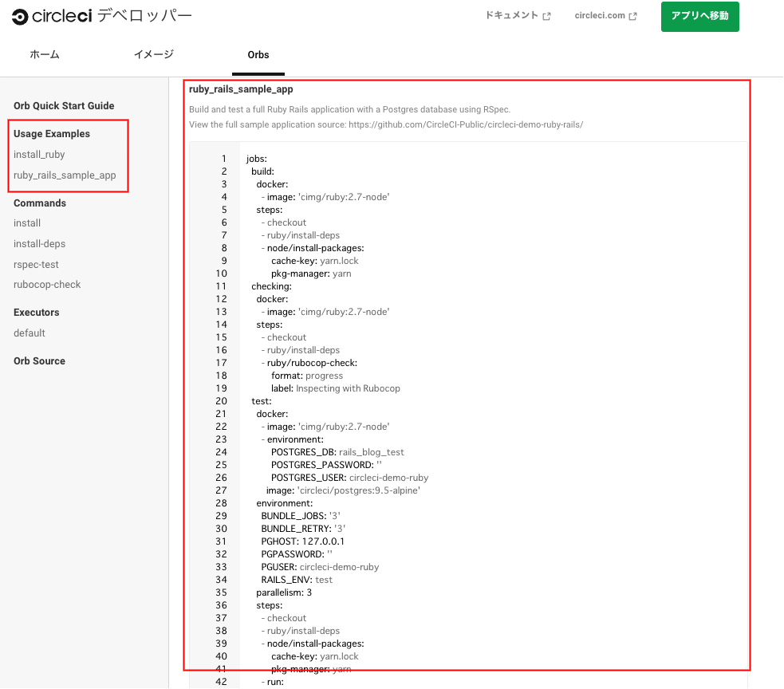Click the '- run:' line 42
This screenshot has height=689, width=784.
tap(273, 682)
